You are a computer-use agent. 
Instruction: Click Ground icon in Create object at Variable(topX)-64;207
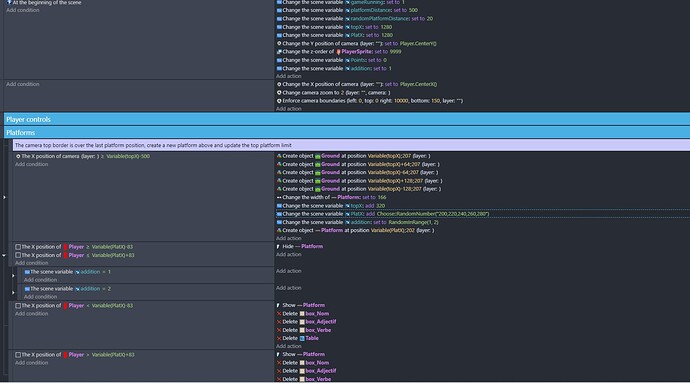317,173
